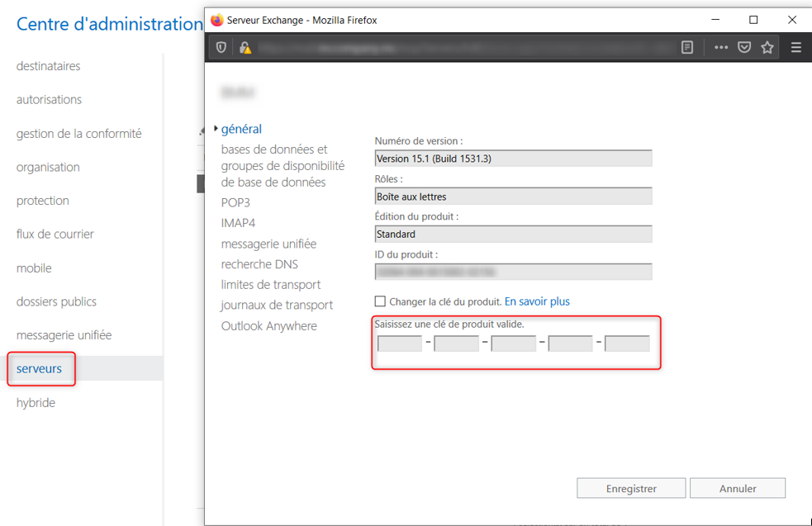Toggle Firefox reader view icon
This screenshot has height=526, width=812.
coord(687,48)
